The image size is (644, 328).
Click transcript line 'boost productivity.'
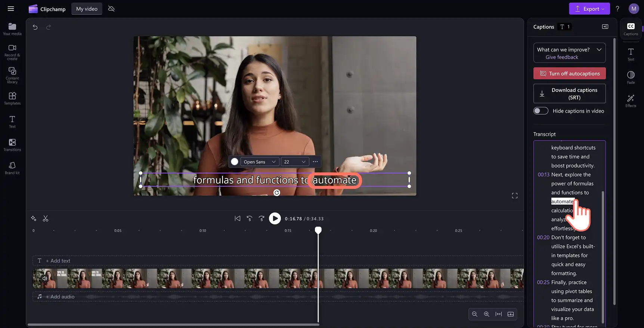tap(573, 166)
